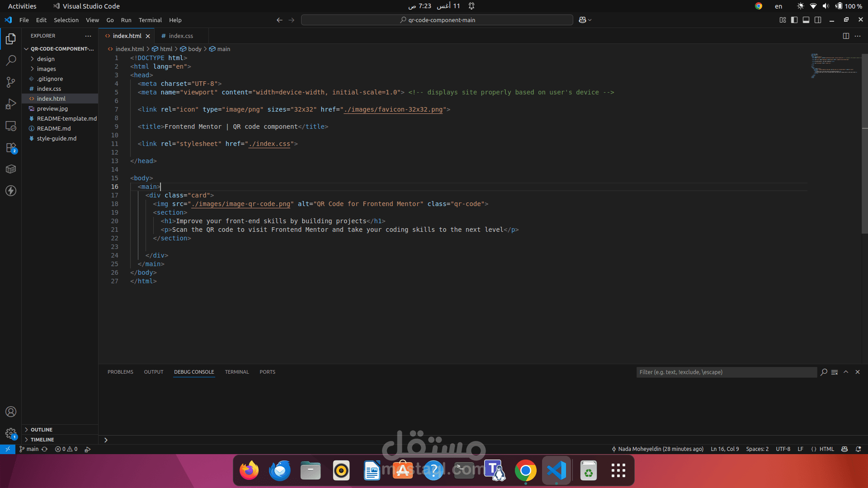The image size is (868, 488).
Task: Change UTF-8 file encoding
Action: [783, 449]
